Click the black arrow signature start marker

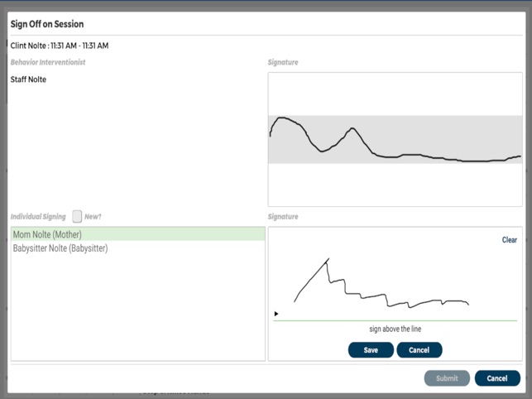point(276,314)
